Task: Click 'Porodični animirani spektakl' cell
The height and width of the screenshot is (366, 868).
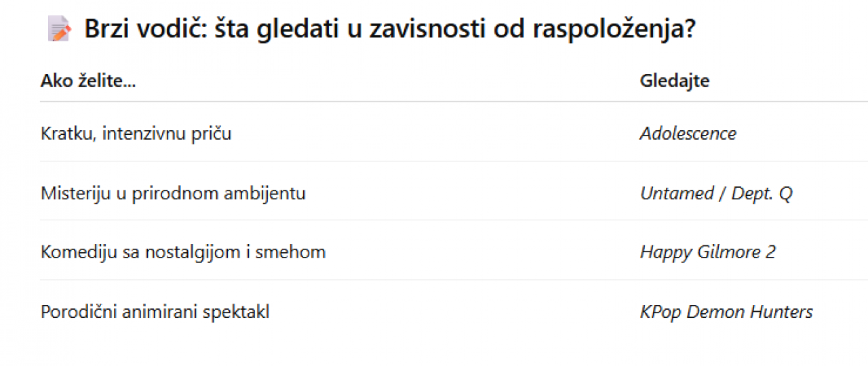Action: point(155,312)
